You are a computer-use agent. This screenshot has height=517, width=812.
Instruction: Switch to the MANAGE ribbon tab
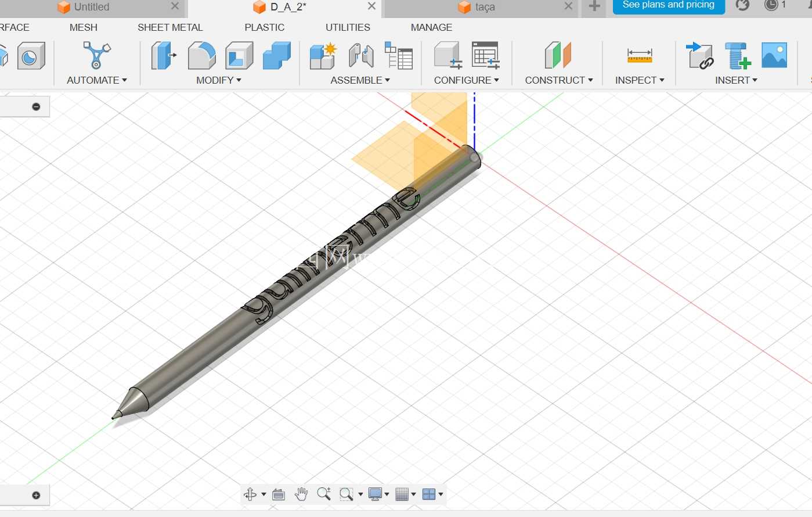click(431, 27)
